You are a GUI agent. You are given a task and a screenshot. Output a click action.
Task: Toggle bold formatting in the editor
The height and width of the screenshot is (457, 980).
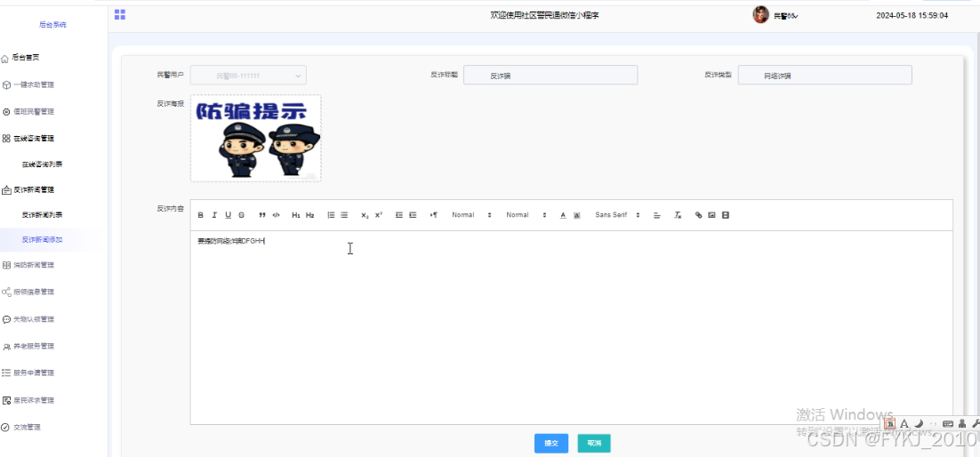tap(201, 215)
